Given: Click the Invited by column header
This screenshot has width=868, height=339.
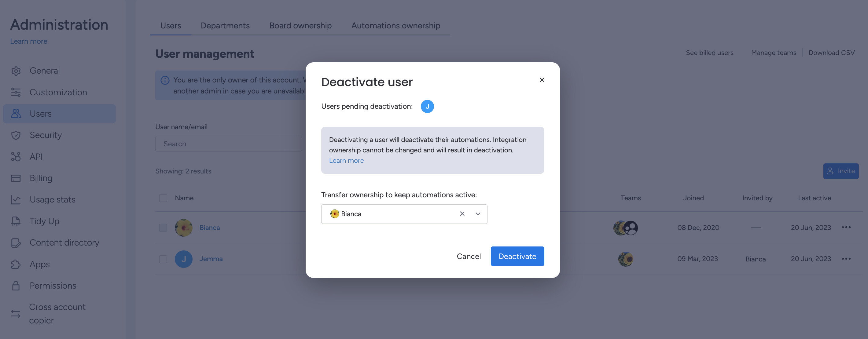Looking at the screenshot, I should point(757,198).
